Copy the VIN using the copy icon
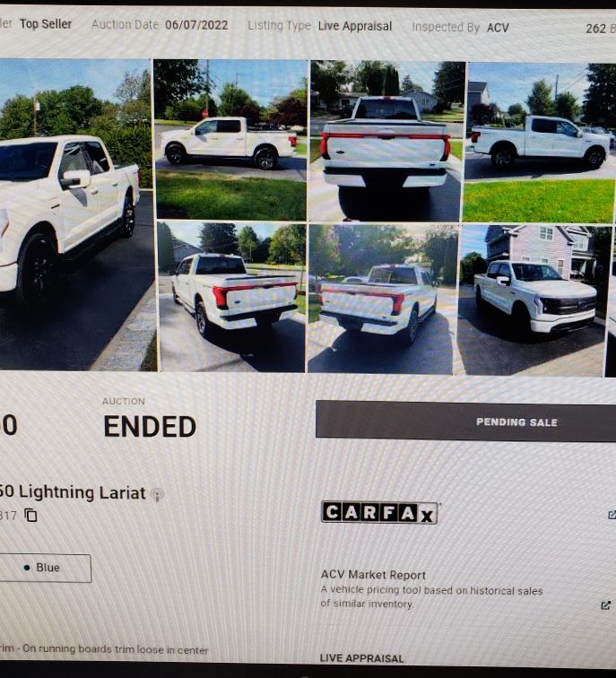Screen dimensions: 616x678 [30, 515]
